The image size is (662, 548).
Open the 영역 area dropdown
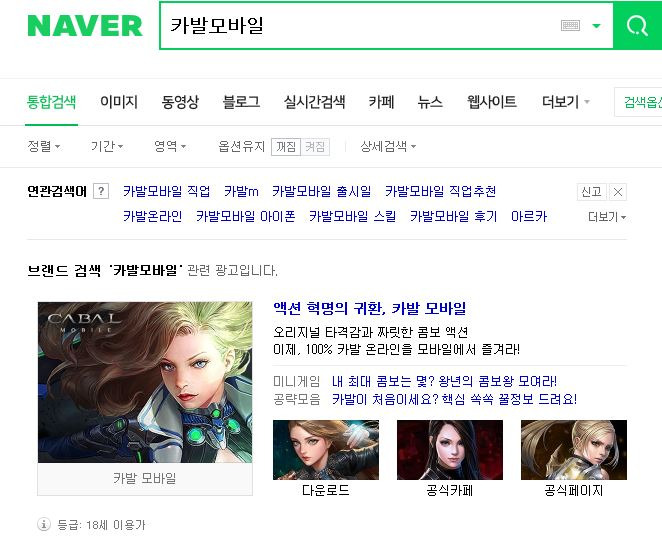pyautogui.click(x=170, y=146)
